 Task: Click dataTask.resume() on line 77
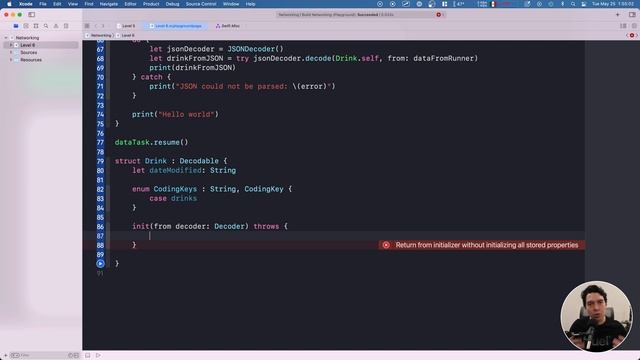coord(151,142)
